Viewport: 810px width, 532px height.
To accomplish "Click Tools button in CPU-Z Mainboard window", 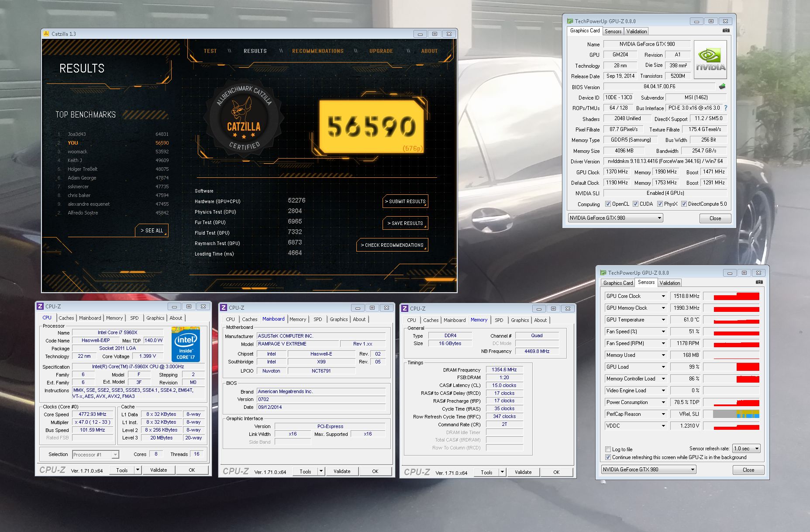I will pos(305,471).
